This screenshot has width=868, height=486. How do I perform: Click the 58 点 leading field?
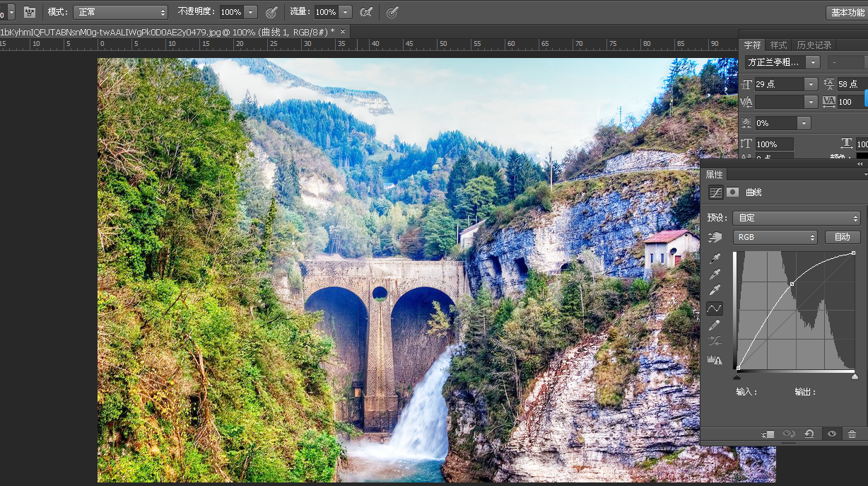coord(852,84)
